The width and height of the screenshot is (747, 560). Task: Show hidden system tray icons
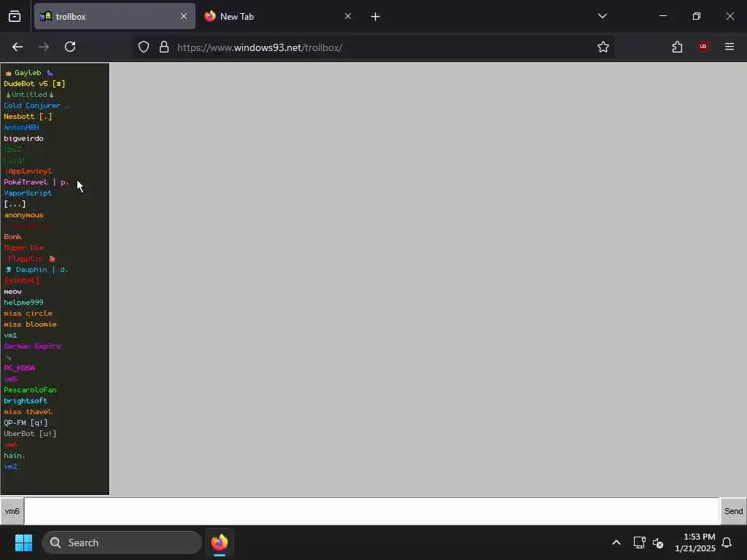[616, 542]
